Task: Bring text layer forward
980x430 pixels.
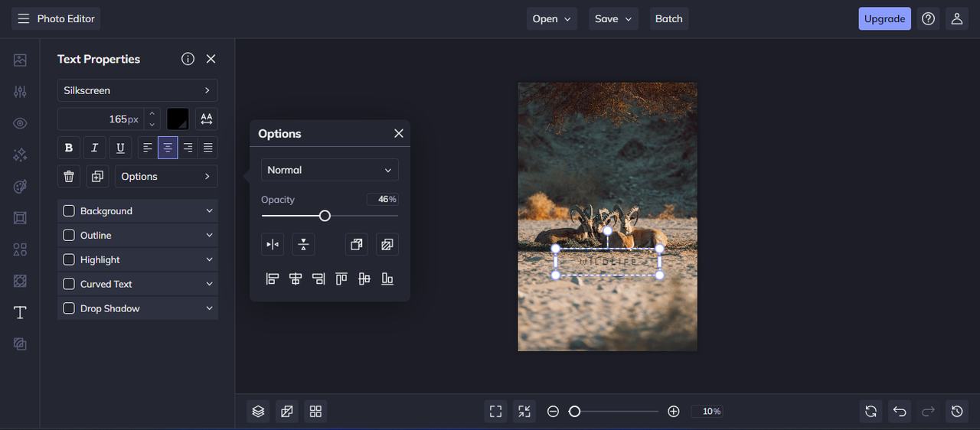Action: click(x=357, y=245)
